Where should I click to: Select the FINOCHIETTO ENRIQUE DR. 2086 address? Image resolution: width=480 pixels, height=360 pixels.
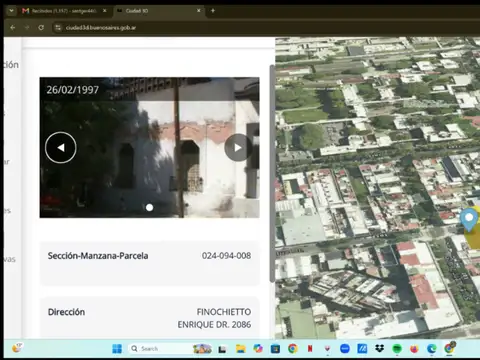point(214,318)
